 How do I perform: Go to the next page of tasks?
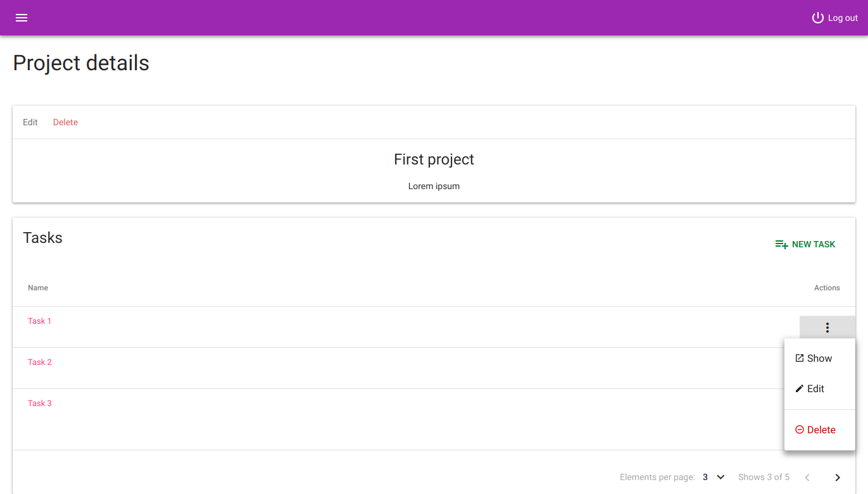click(838, 478)
